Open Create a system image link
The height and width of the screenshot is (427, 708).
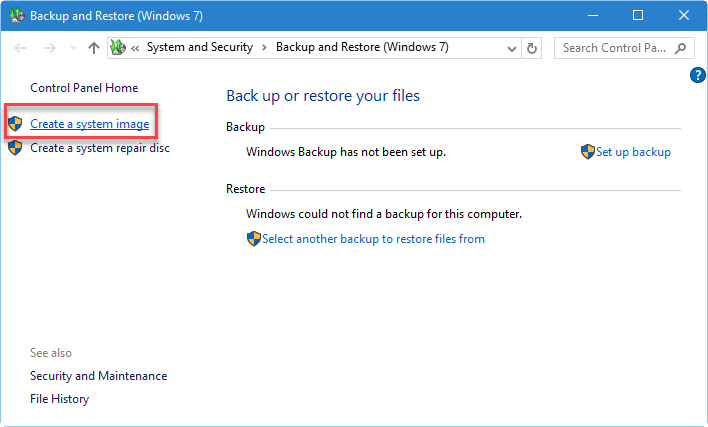pyautogui.click(x=89, y=124)
